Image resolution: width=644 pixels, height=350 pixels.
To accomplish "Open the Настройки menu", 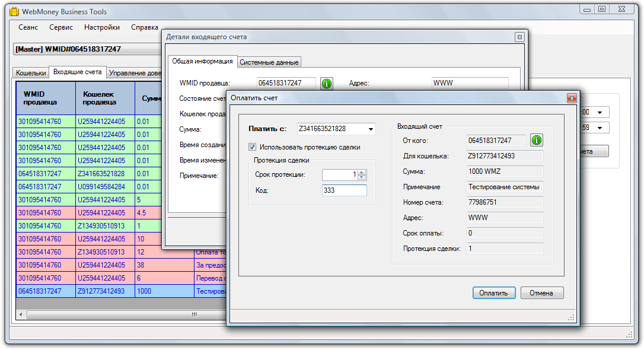I will tap(101, 27).
